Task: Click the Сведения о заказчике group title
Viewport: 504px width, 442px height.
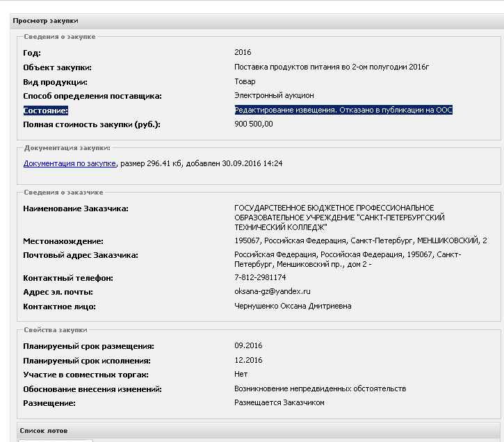Action: pyautogui.click(x=63, y=192)
